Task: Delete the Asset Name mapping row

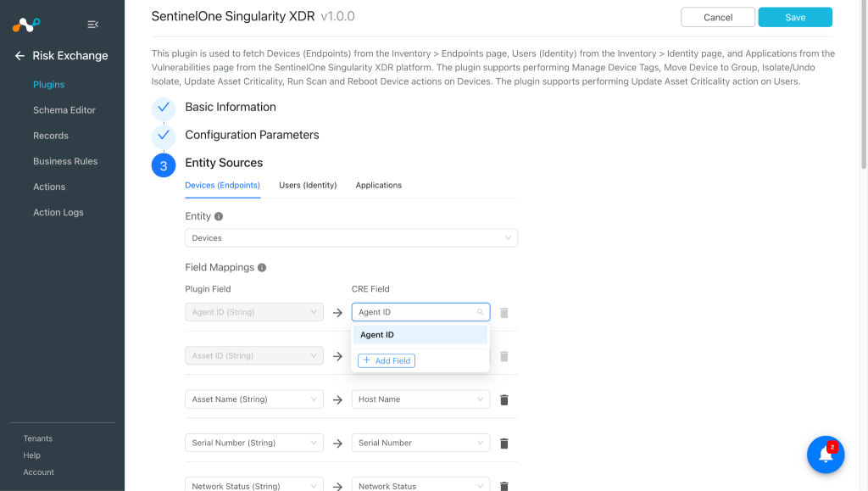Action: (x=504, y=399)
